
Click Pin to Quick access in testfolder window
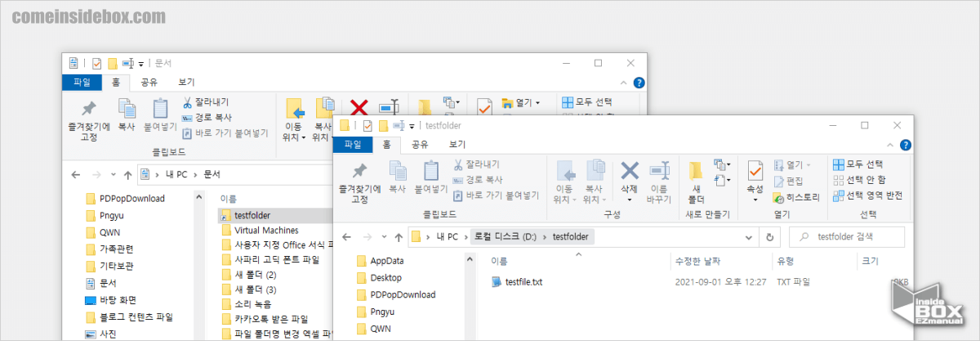point(359,183)
